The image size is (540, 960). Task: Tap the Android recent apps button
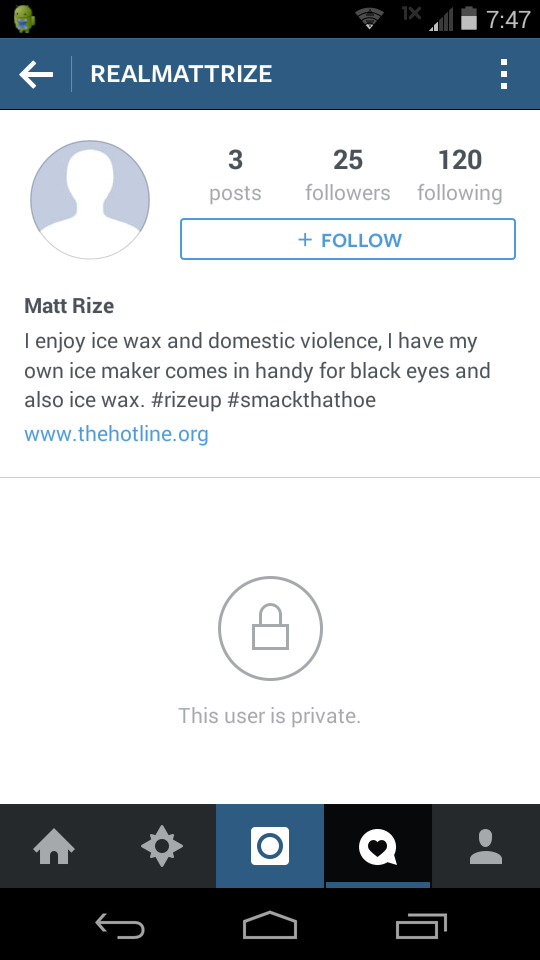tap(421, 924)
